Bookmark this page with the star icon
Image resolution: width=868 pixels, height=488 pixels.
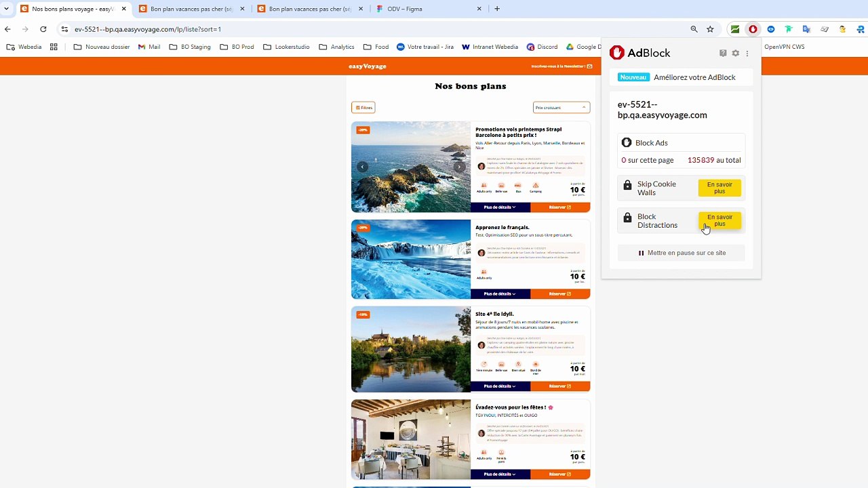[x=710, y=29]
